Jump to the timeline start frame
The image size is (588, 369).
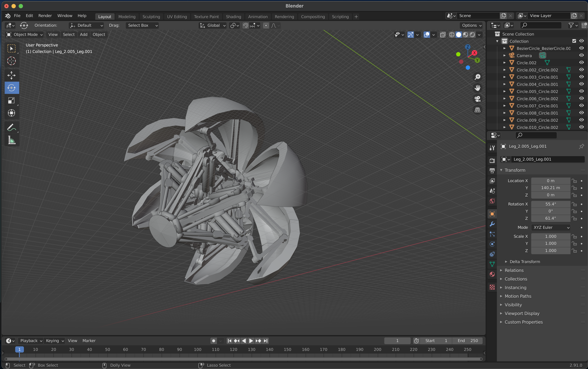[229, 341]
